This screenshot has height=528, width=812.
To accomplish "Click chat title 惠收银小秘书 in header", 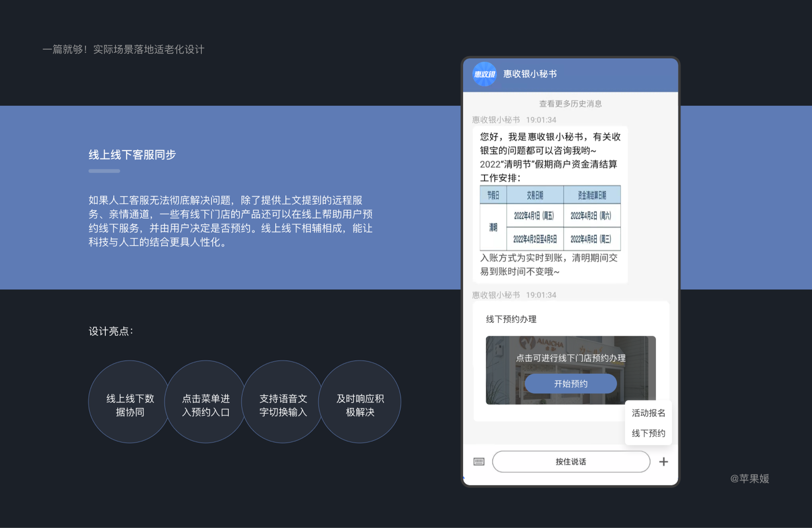I will point(530,74).
